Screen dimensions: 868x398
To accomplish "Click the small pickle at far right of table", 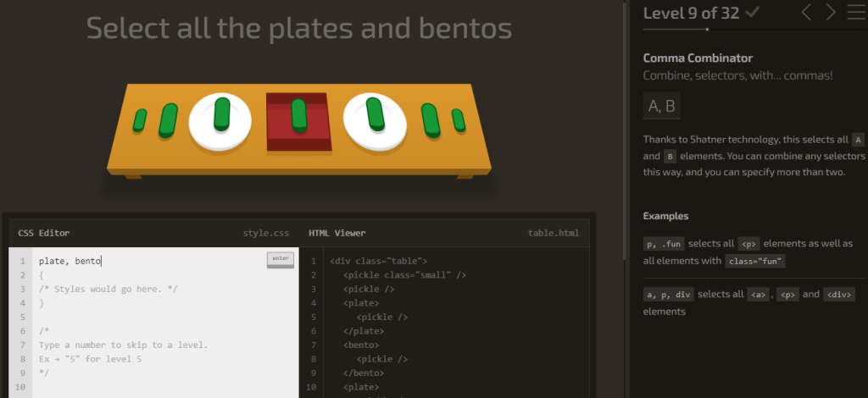I will click(x=459, y=120).
